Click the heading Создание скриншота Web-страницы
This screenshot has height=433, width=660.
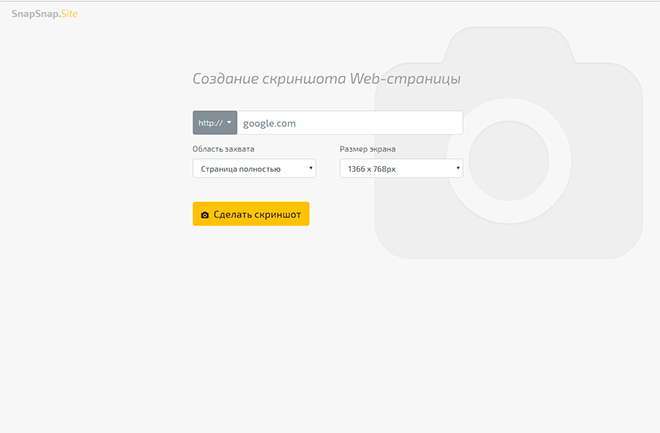click(x=327, y=79)
